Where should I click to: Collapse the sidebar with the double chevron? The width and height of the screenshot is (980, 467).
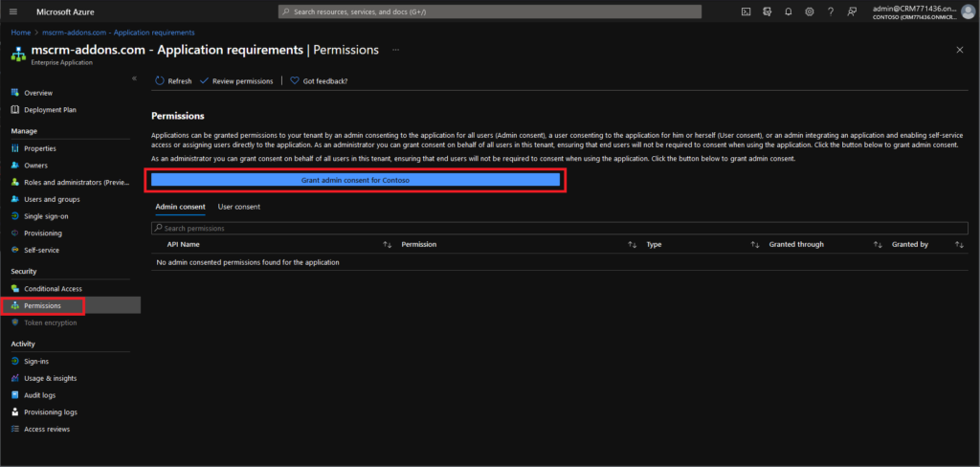pyautogui.click(x=134, y=78)
